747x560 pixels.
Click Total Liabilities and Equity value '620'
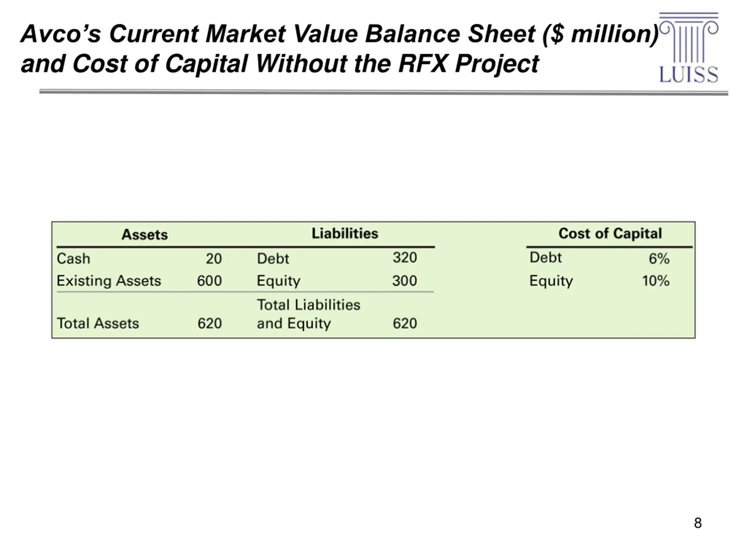point(405,323)
